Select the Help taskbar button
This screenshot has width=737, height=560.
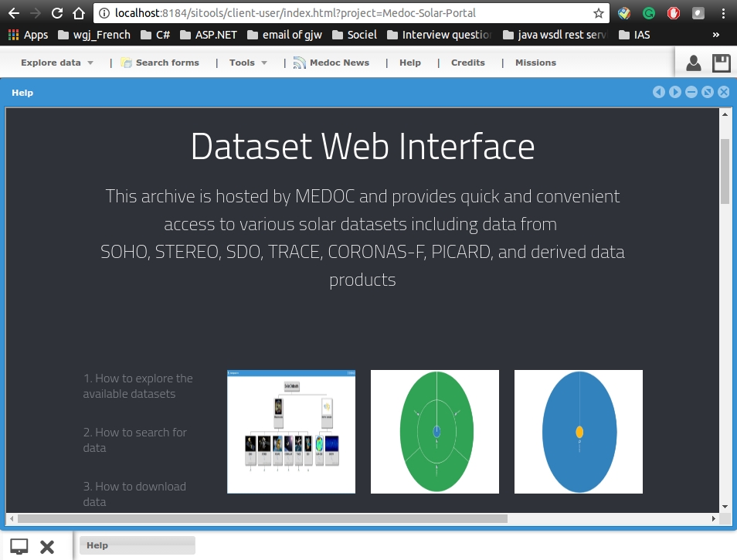(138, 545)
